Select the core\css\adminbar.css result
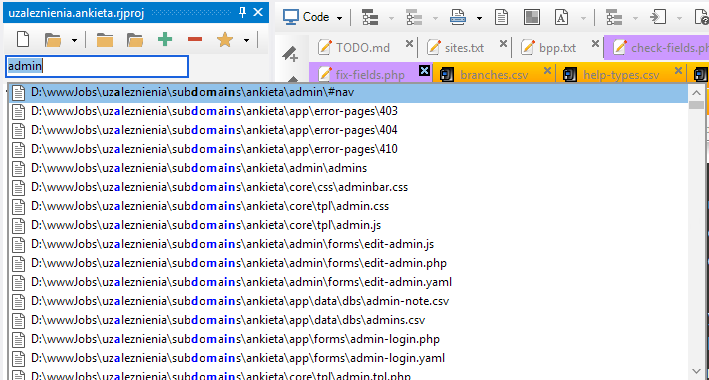Screen dimensions: 709x380 coord(348,187)
